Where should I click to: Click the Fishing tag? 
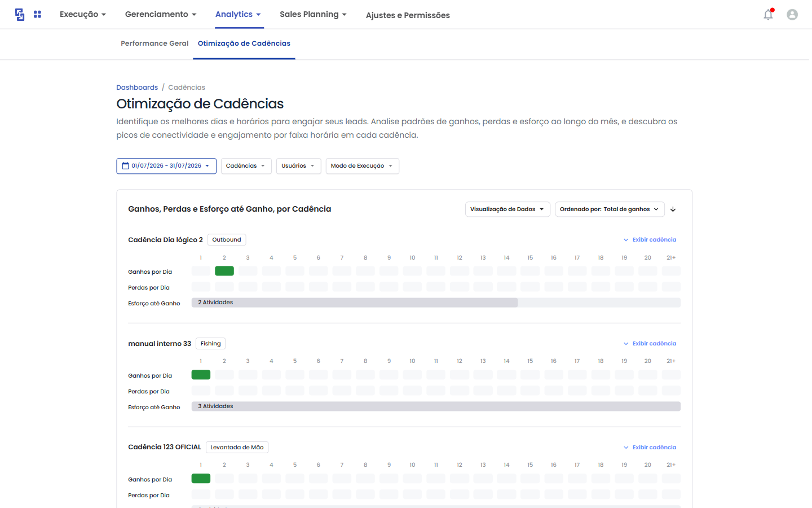tap(210, 344)
